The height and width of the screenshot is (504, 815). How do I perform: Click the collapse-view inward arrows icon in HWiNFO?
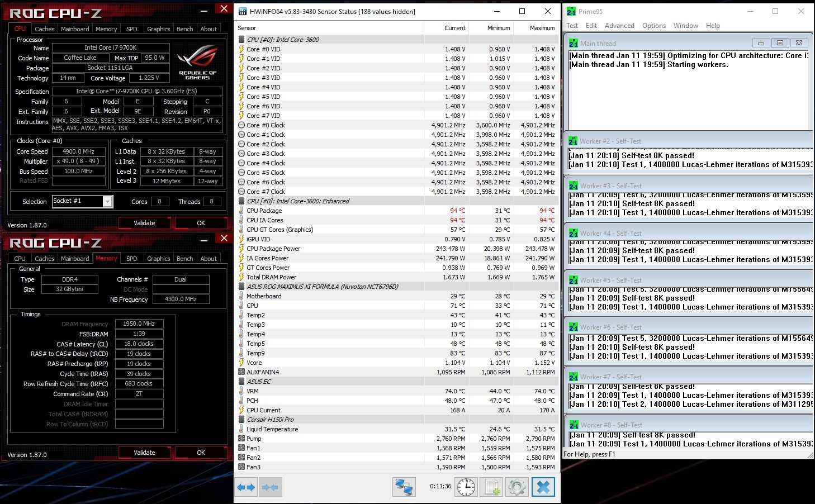[x=270, y=487]
